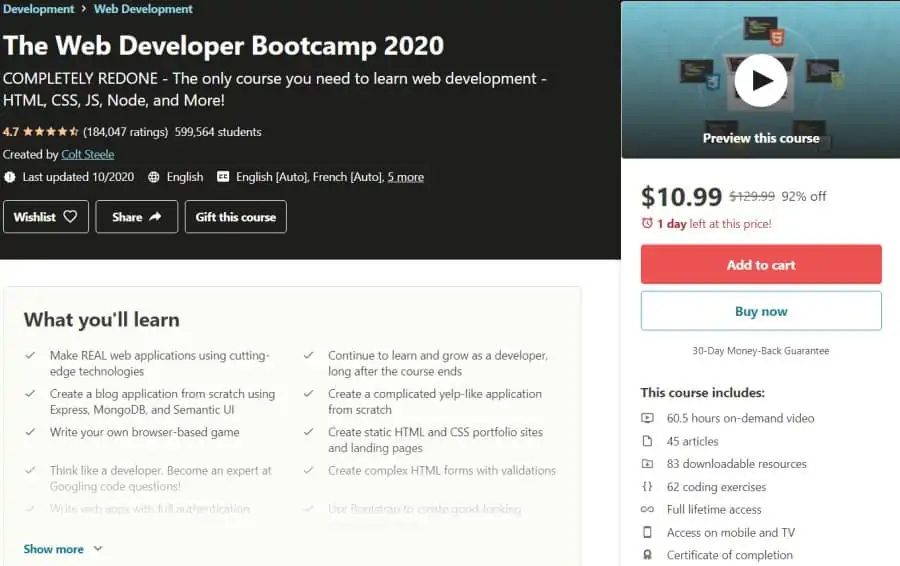Click the articles document icon

pos(647,441)
